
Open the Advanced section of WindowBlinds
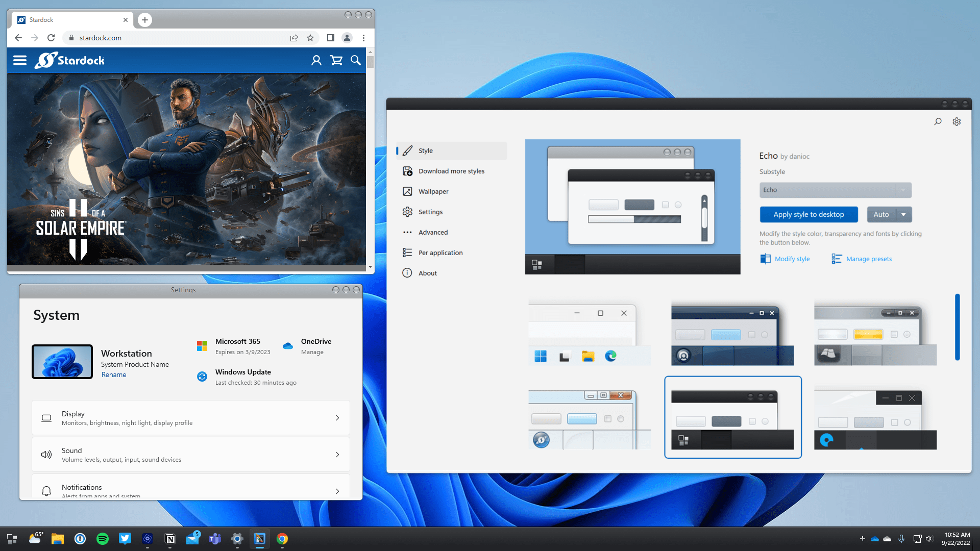point(433,232)
